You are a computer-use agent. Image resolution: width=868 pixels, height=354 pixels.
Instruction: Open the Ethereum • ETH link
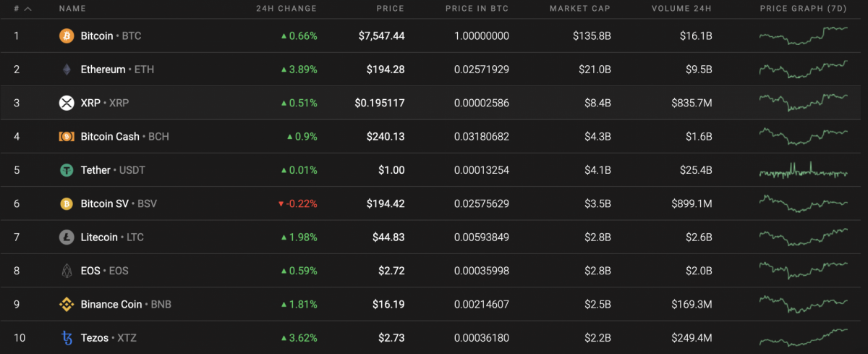(x=117, y=69)
